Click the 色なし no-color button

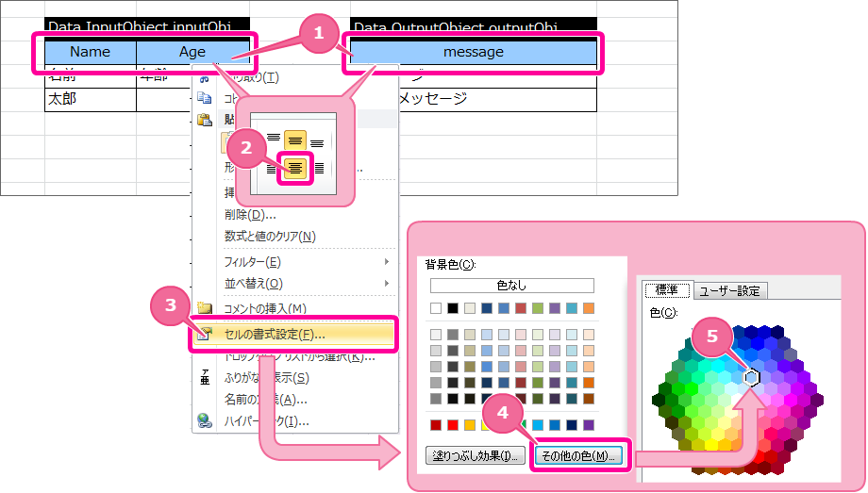[x=512, y=286]
